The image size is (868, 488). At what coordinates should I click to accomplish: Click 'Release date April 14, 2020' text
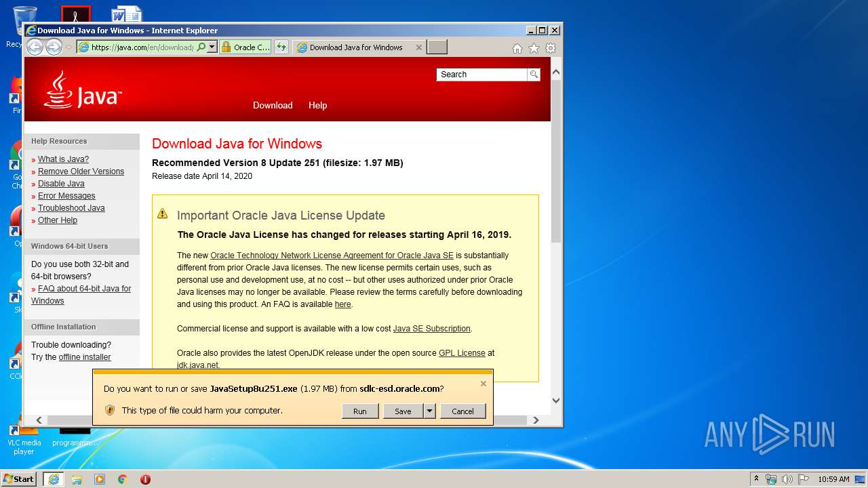pyautogui.click(x=202, y=176)
